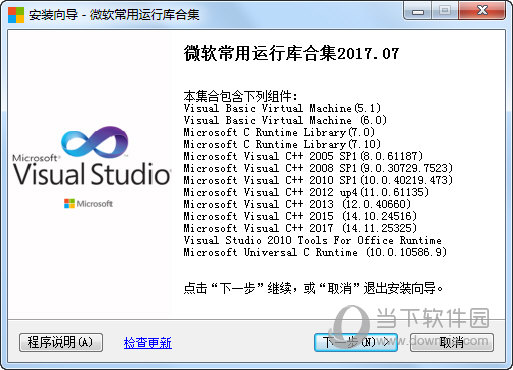Close the installer wizard window

tap(482, 11)
